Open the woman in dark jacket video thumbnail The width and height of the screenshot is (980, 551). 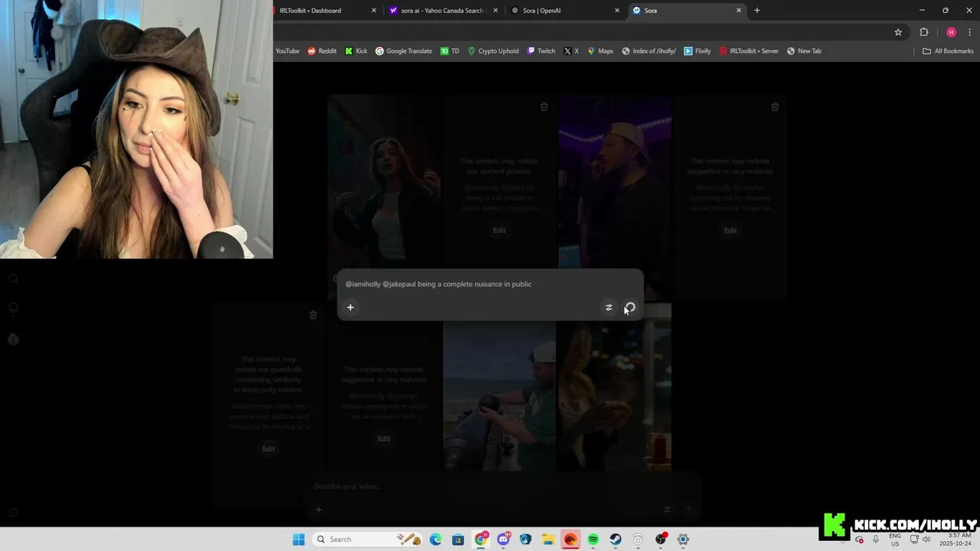click(x=384, y=181)
